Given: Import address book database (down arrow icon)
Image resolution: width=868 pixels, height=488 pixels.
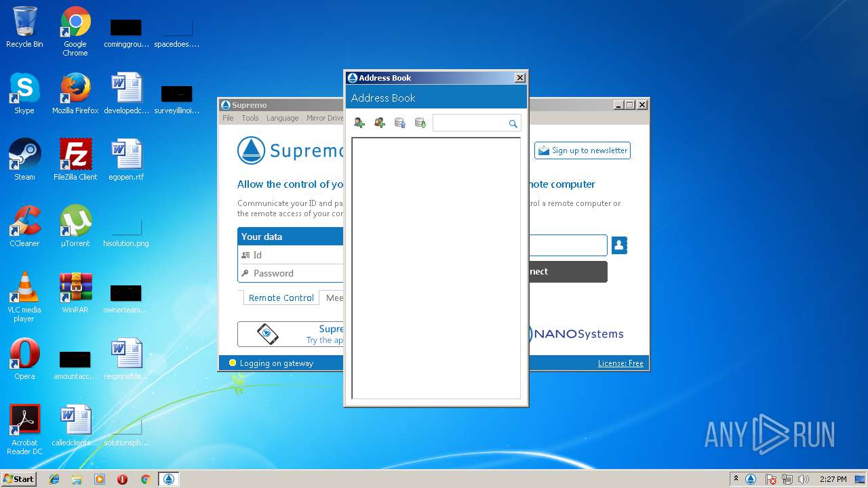Looking at the screenshot, I should coord(420,123).
